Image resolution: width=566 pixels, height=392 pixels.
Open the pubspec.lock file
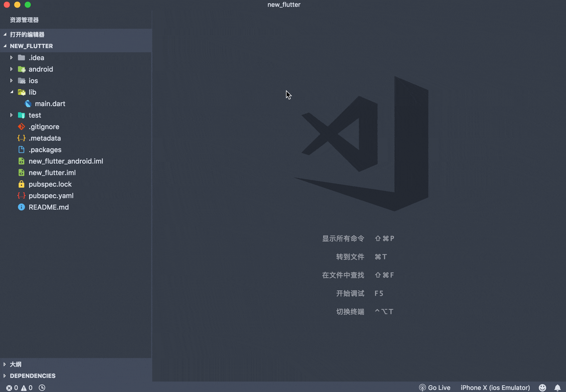click(x=50, y=184)
